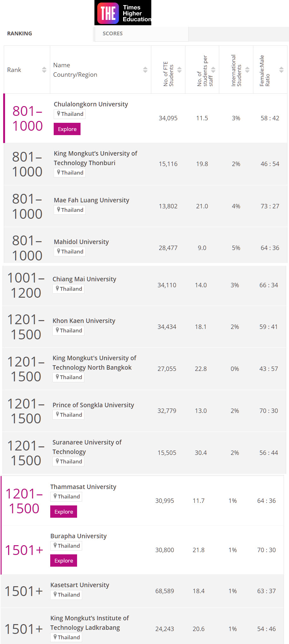The image size is (289, 644).
Task: Open Khon Kaen University link
Action: tap(84, 321)
